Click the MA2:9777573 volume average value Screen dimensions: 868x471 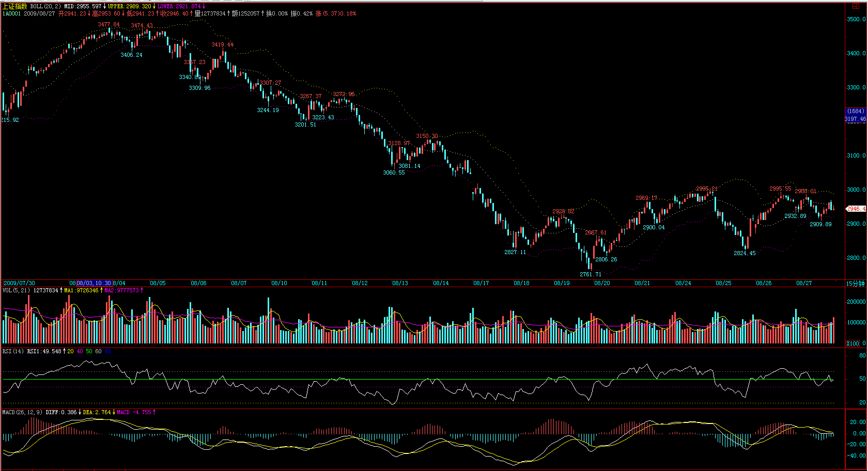pos(121,290)
